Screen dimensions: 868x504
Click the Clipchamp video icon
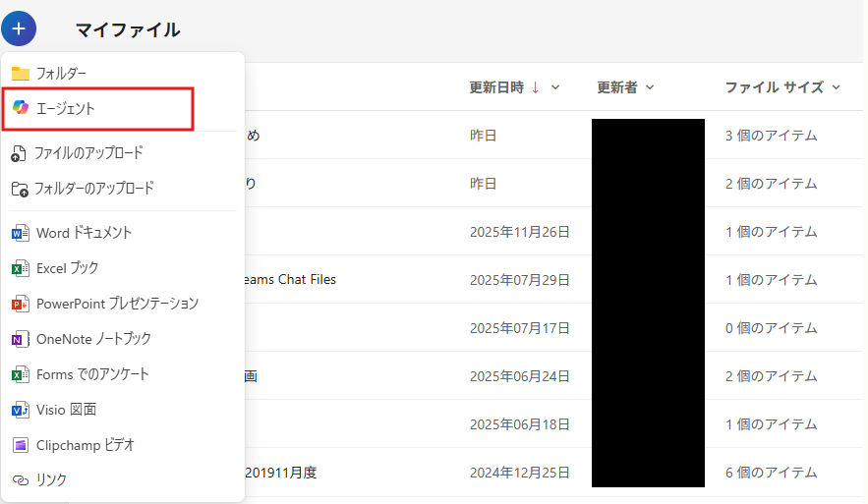point(21,445)
